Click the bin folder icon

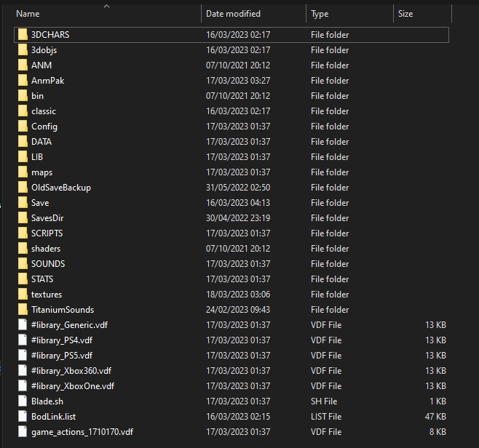pos(23,96)
